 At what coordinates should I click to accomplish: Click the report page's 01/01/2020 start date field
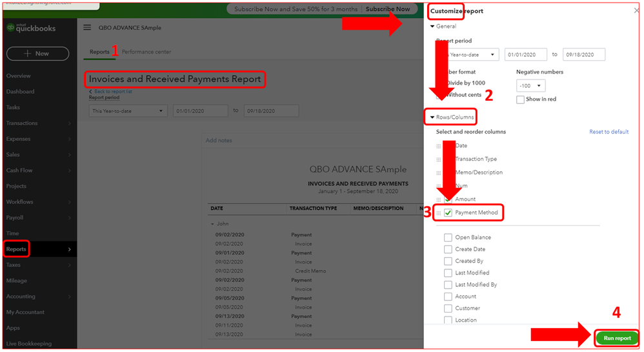[x=200, y=111]
